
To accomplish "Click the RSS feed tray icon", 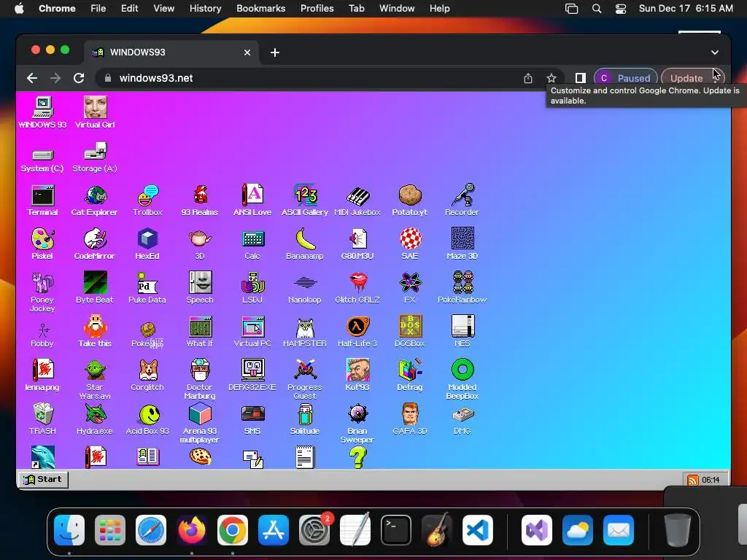I will point(693,480).
